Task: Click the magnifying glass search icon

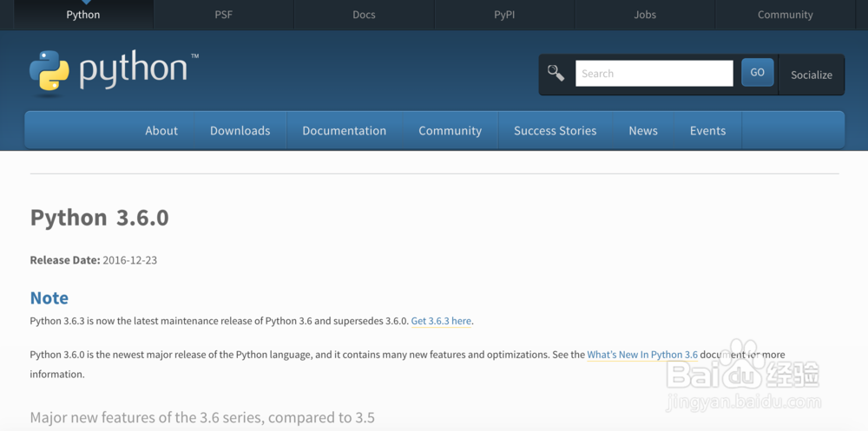Action: click(556, 73)
